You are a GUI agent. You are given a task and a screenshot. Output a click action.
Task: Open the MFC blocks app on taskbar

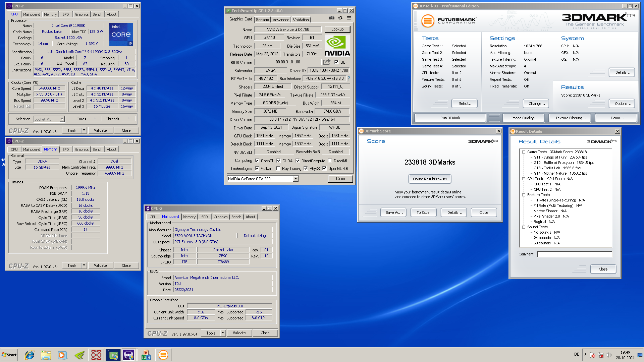coord(146,355)
